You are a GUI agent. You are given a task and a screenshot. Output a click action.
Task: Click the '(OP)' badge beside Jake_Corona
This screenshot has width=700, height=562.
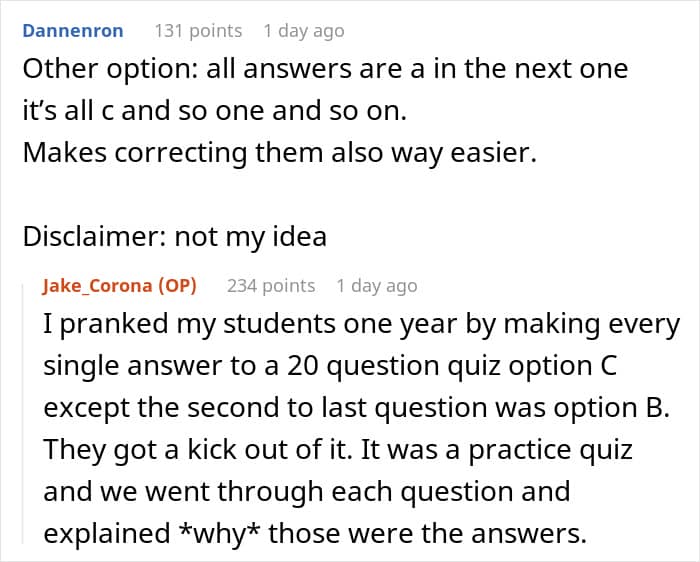(x=178, y=286)
